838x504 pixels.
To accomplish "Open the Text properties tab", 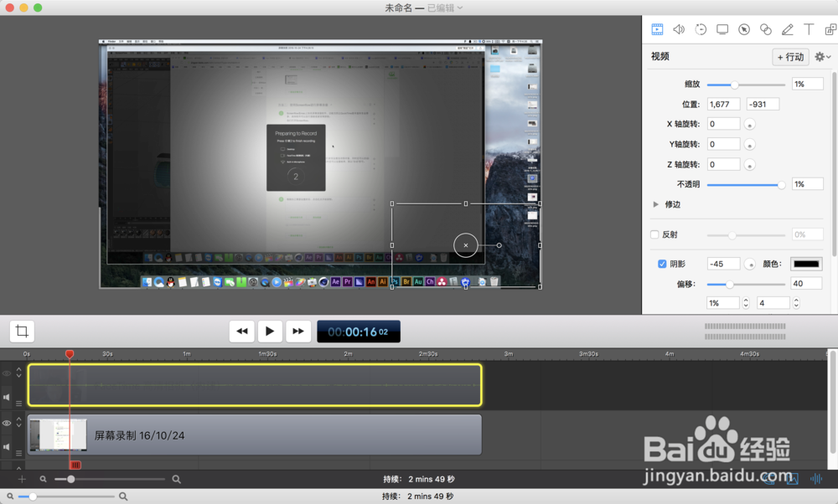I will (x=809, y=29).
